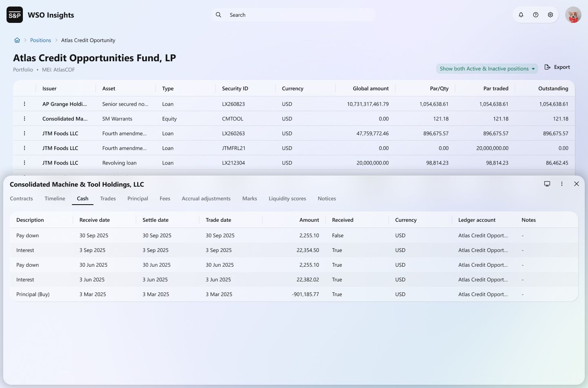Click the search magnifier icon

point(218,15)
